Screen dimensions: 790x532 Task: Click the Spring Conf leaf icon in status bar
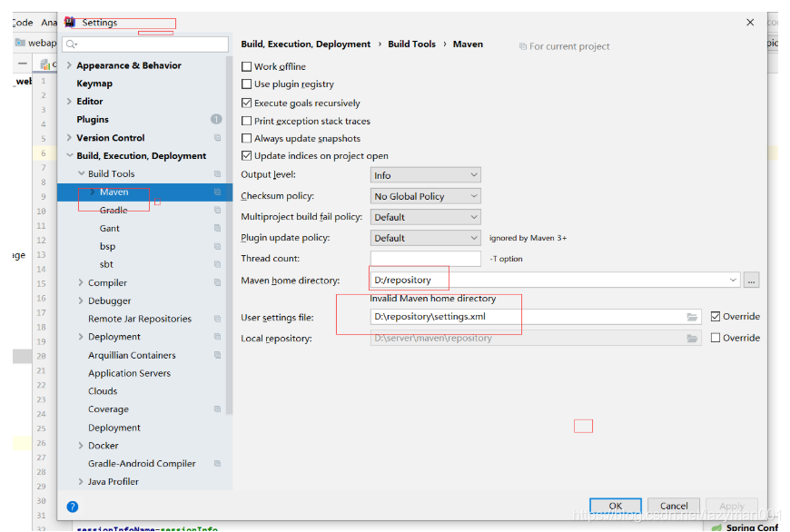716,527
